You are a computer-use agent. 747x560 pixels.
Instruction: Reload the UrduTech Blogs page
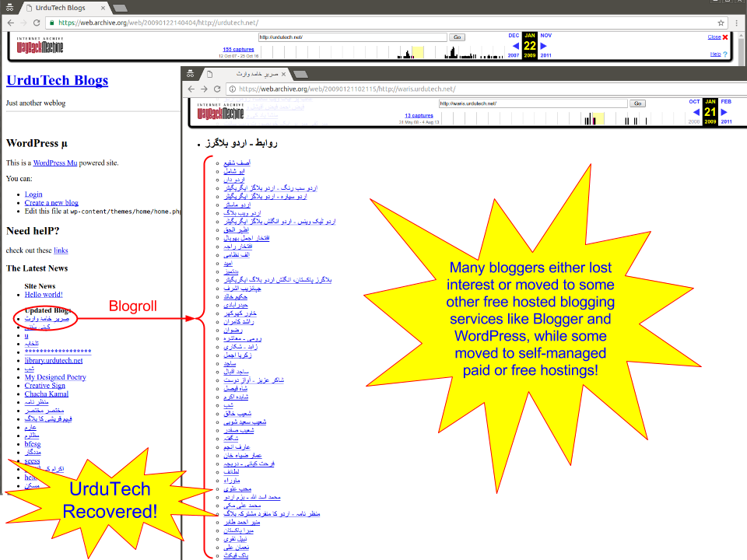coord(37,23)
